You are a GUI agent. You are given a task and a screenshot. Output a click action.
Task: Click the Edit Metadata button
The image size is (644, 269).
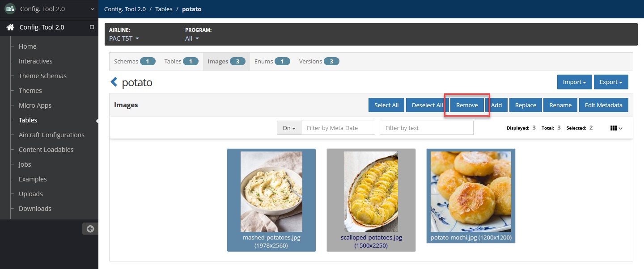tap(604, 105)
